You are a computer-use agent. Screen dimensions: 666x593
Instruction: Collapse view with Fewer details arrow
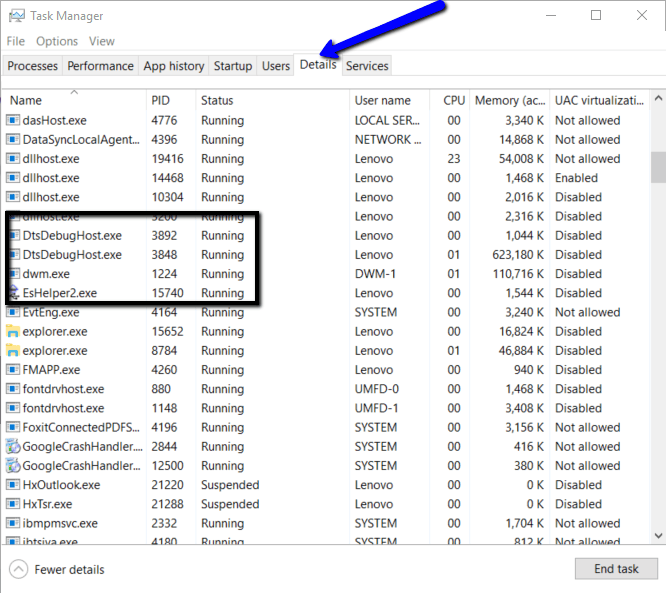pyautogui.click(x=19, y=569)
